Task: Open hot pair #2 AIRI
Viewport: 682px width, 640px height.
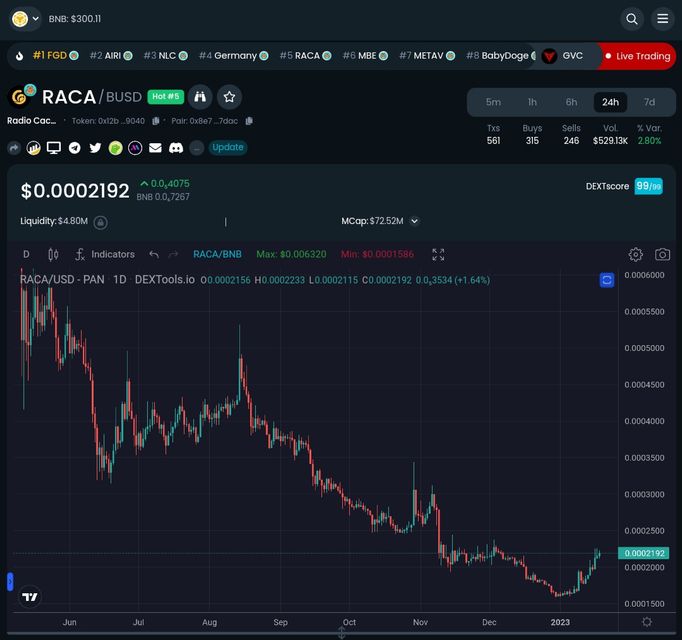Action: (x=111, y=56)
